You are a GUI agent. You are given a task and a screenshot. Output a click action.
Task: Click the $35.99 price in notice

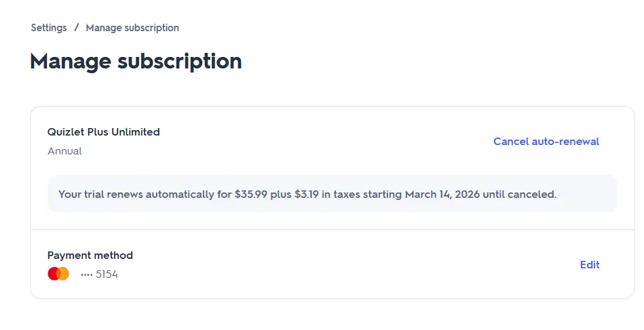251,194
